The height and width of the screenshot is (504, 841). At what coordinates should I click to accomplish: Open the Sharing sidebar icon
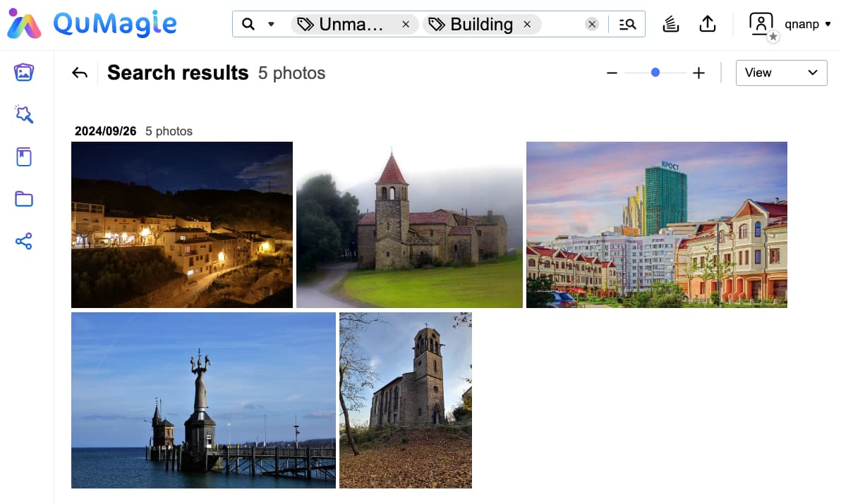(24, 242)
